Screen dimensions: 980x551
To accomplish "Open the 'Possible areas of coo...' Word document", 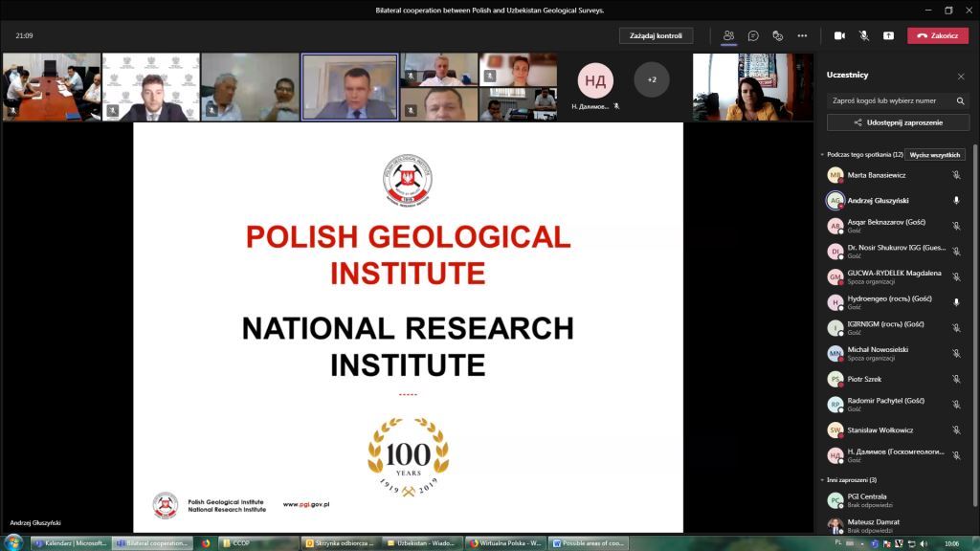I will click(x=589, y=543).
